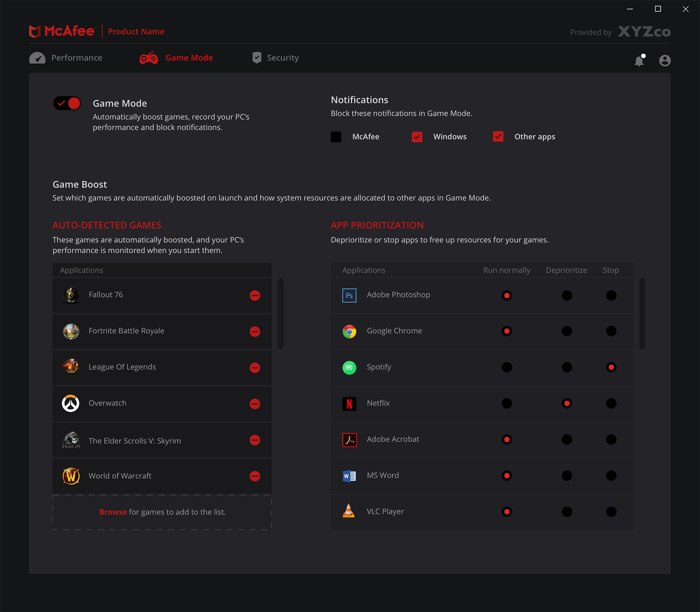Click the VLC Player app name
The height and width of the screenshot is (612, 700).
point(385,511)
